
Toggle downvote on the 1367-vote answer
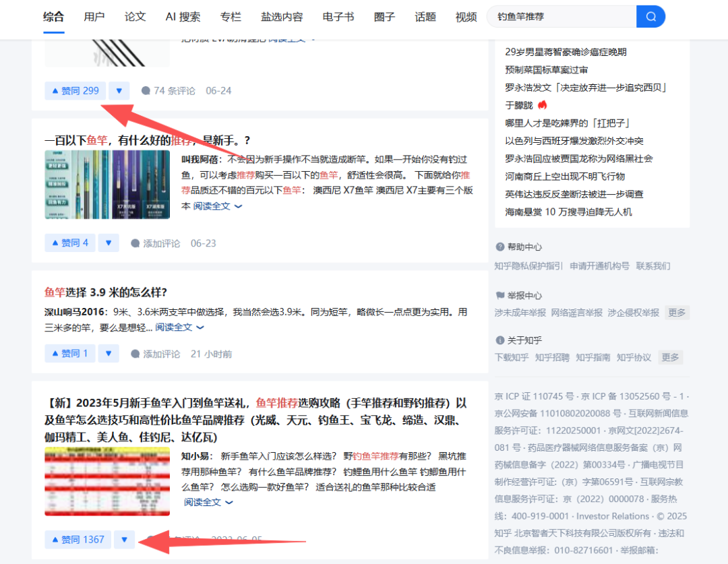(124, 539)
